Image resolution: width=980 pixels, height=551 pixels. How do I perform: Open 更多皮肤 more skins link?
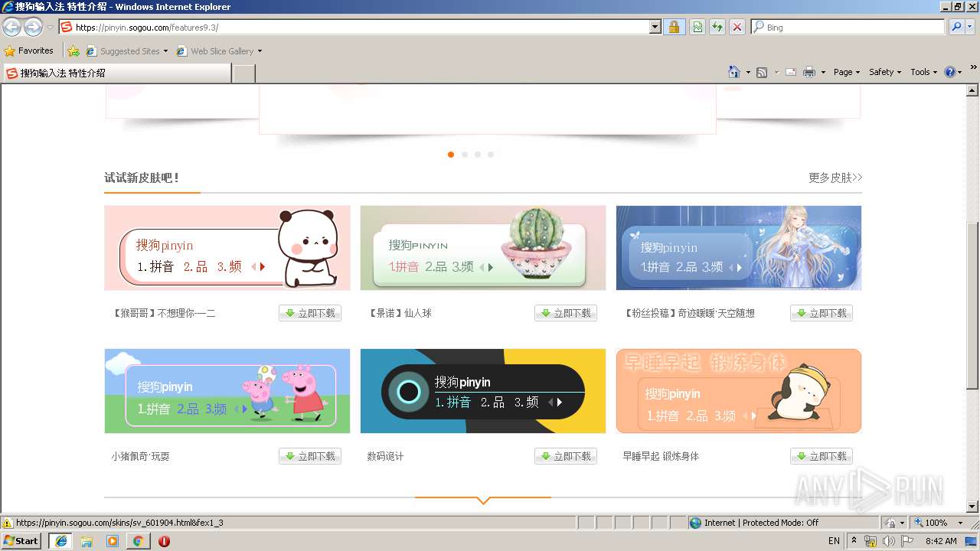coord(835,178)
